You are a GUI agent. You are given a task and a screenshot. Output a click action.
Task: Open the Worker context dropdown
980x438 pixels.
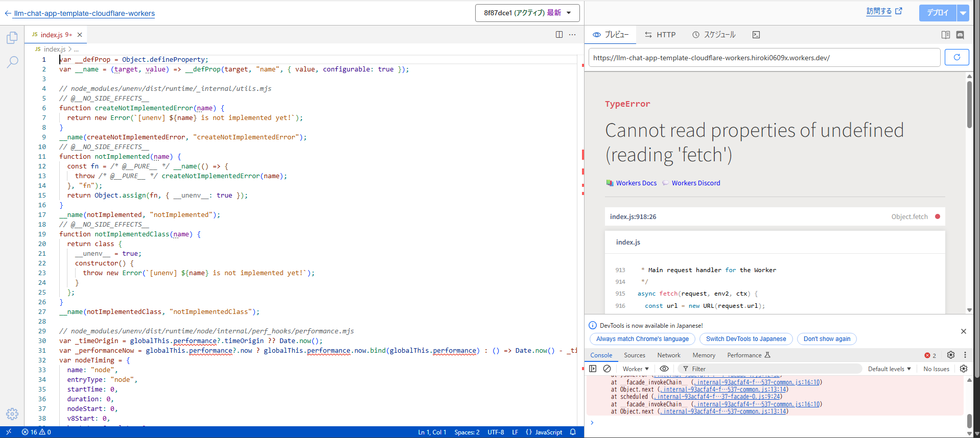point(635,369)
